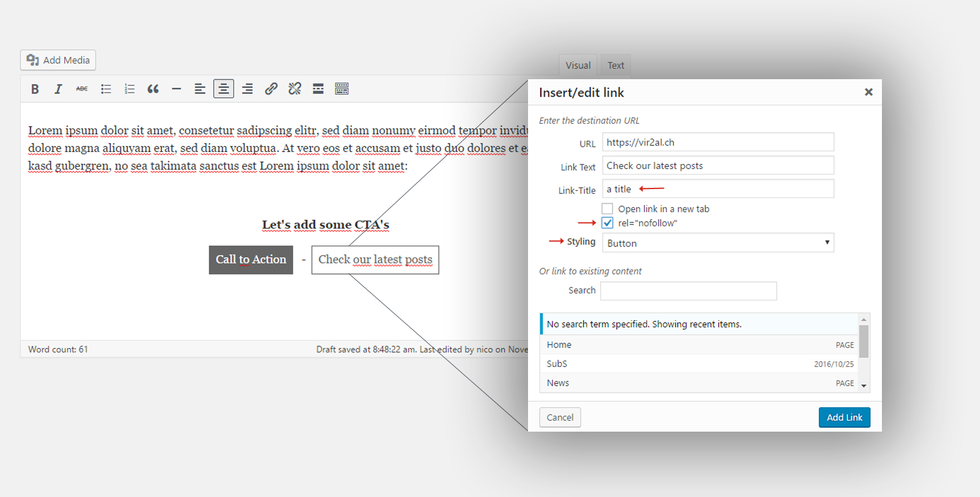This screenshot has width=980, height=497.
Task: Click the Search existing content field
Action: 688,291
